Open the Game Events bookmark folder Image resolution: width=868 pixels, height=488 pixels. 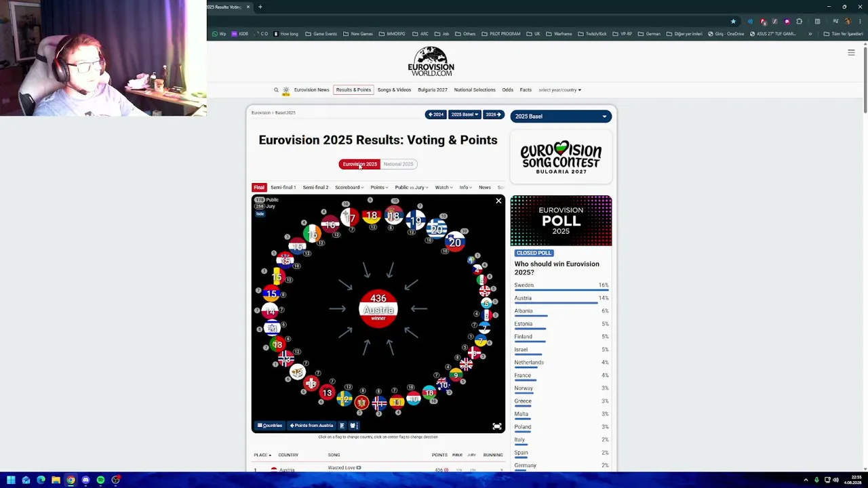(x=321, y=34)
